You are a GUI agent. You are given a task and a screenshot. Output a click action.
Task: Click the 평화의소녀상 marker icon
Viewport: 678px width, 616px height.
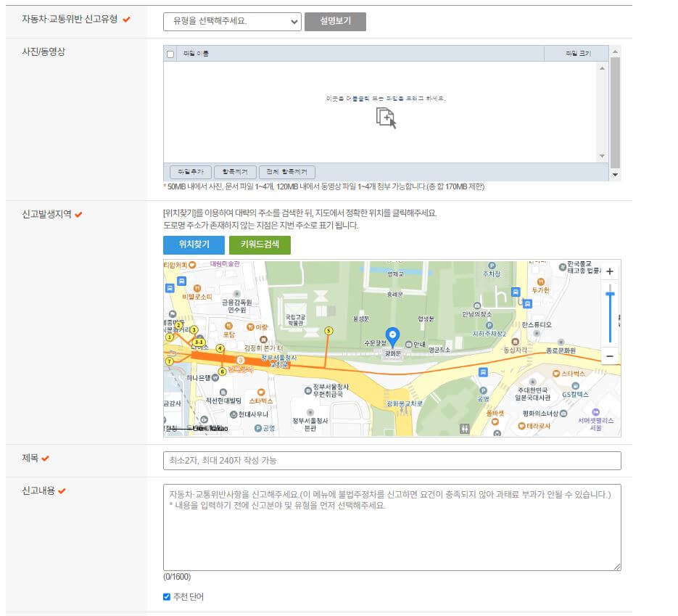click(563, 414)
